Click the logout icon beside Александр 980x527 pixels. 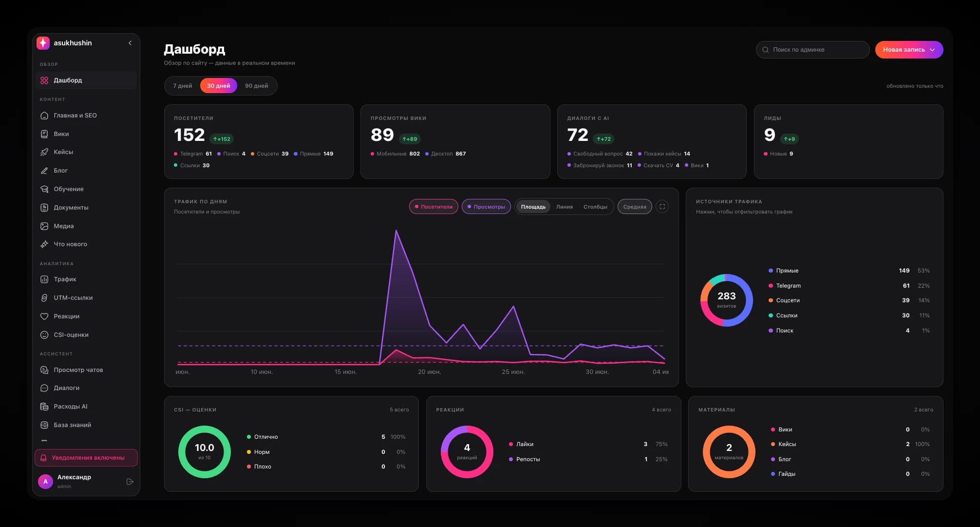tap(130, 482)
